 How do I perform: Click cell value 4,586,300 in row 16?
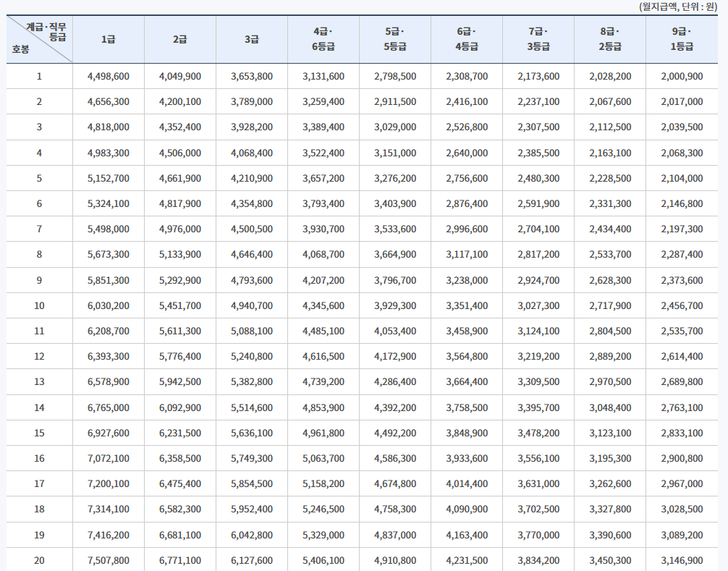(x=394, y=458)
